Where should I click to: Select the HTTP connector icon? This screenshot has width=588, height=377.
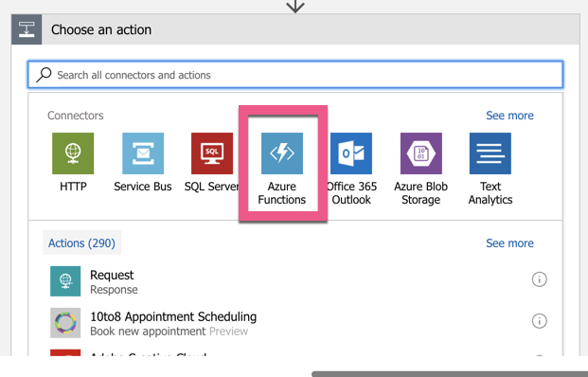pyautogui.click(x=73, y=153)
